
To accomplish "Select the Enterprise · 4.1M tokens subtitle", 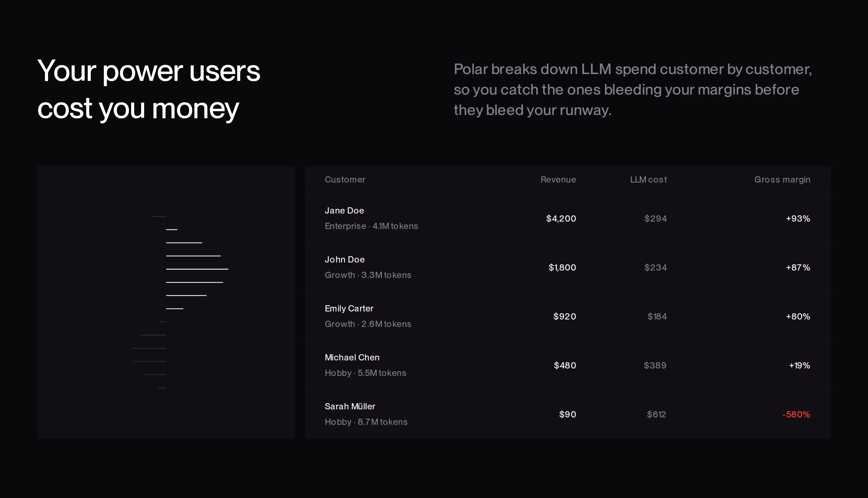I will [x=371, y=226].
